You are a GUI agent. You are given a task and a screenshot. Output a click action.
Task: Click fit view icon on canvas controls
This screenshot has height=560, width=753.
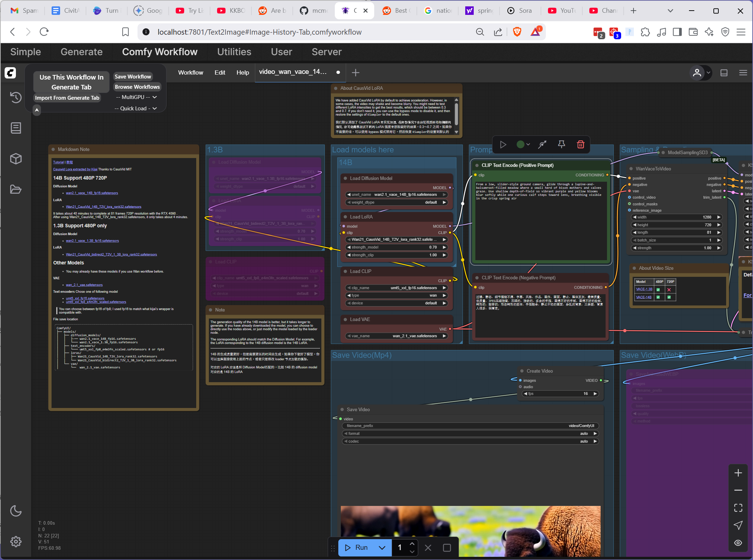tap(738, 508)
